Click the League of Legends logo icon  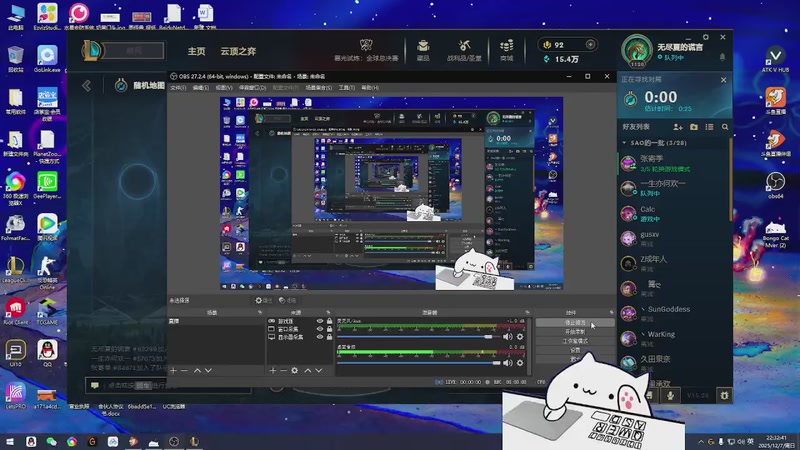pyautogui.click(x=92, y=51)
